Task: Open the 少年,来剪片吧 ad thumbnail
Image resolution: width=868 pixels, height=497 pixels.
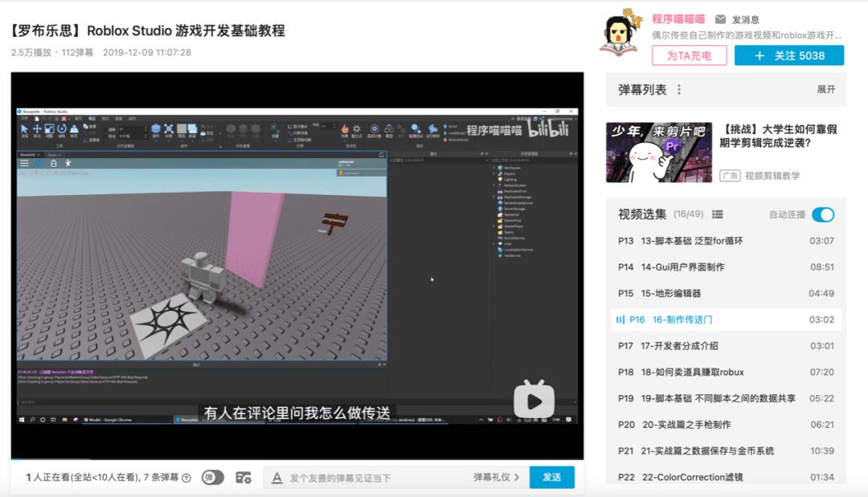Action: tap(659, 153)
